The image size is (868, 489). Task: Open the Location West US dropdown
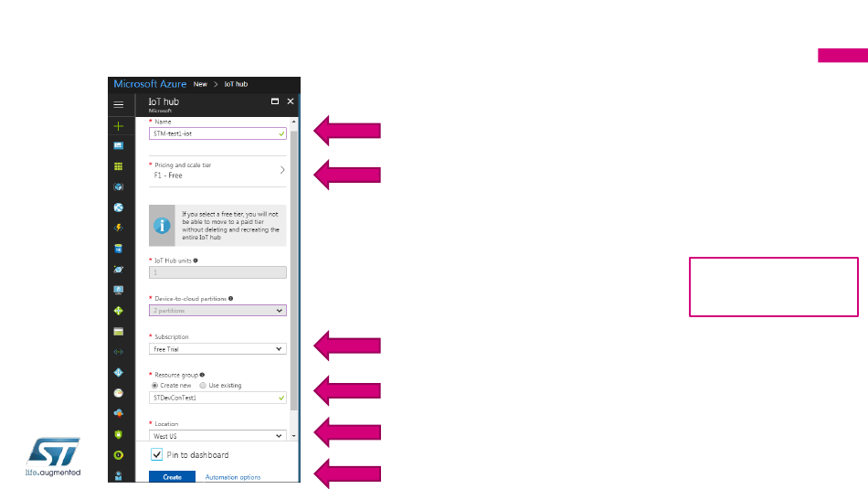coord(217,436)
